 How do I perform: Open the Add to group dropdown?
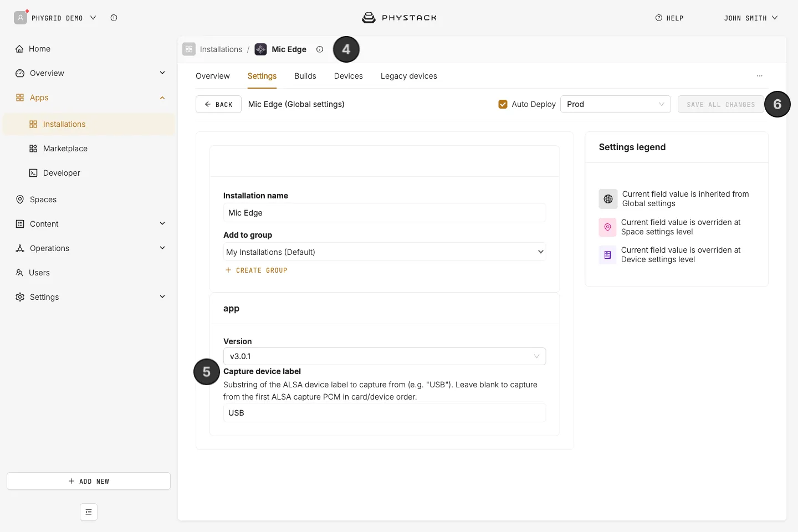385,252
